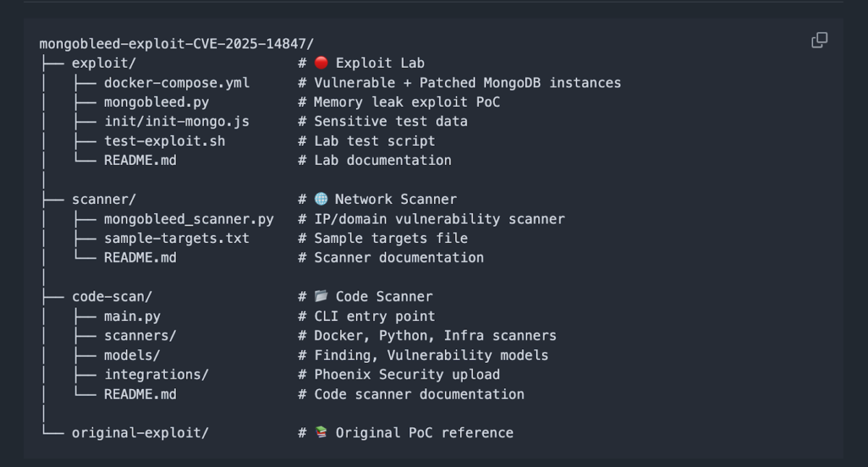The height and width of the screenshot is (467, 868).
Task: Select the sample-targets.txt file entry
Action: [176, 239]
